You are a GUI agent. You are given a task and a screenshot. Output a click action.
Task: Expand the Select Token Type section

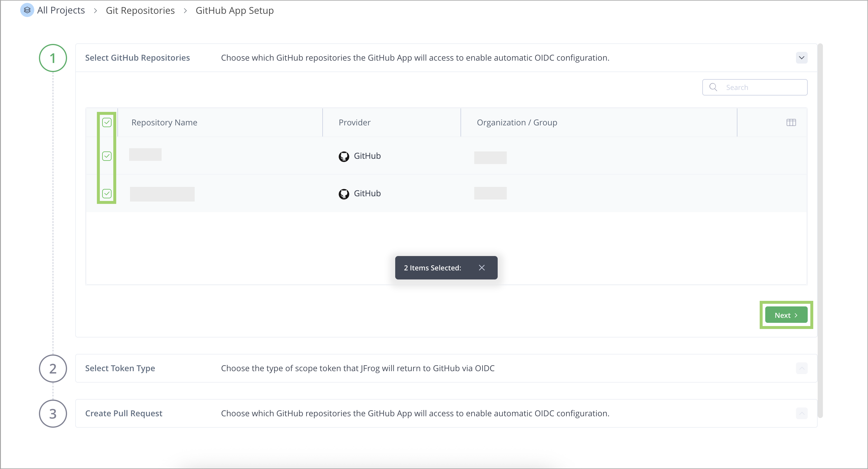pos(802,368)
